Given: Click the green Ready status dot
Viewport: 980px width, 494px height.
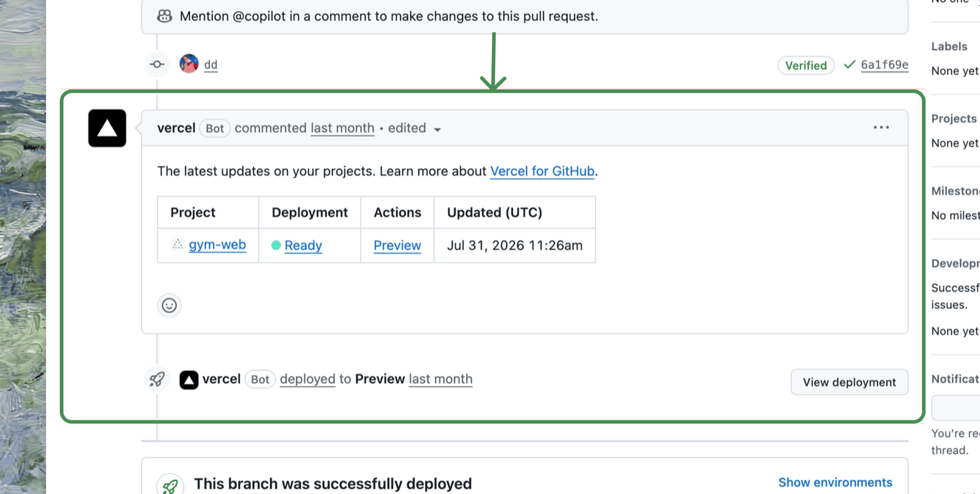Looking at the screenshot, I should coord(276,245).
